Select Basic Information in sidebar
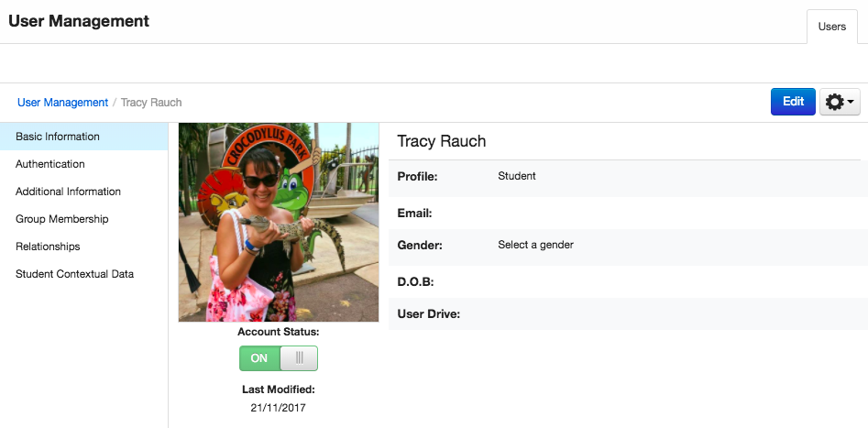The height and width of the screenshot is (428, 868). pos(84,137)
